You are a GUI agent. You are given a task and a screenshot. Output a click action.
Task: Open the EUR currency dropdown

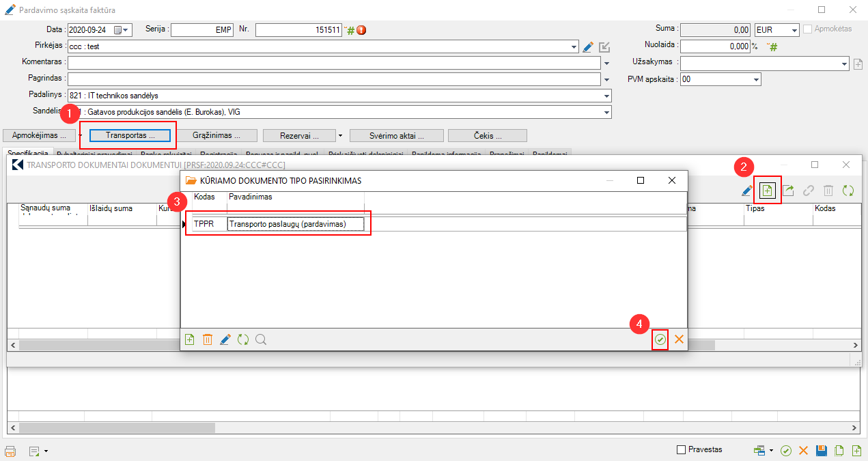pos(794,31)
